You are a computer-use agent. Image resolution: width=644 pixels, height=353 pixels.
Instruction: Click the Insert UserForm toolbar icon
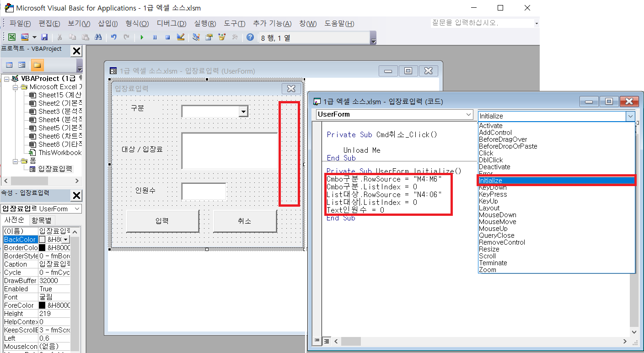[x=24, y=37]
